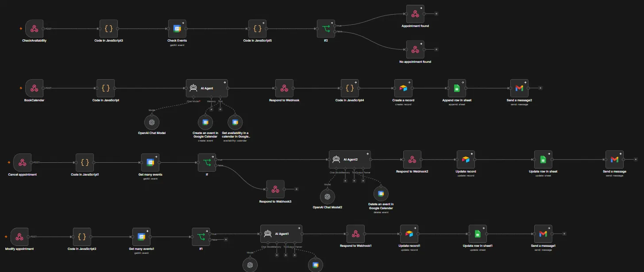This screenshot has height=272, width=644.
Task: Select the OpenAI Chat Model sub-node
Action: tap(152, 122)
